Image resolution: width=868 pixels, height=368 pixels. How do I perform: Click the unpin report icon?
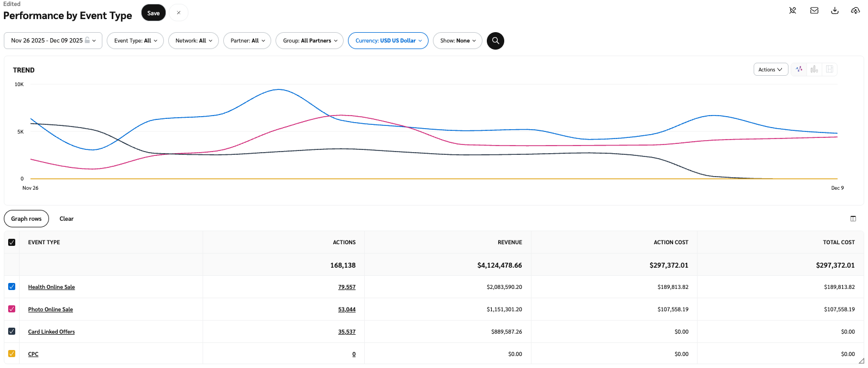pyautogui.click(x=793, y=10)
